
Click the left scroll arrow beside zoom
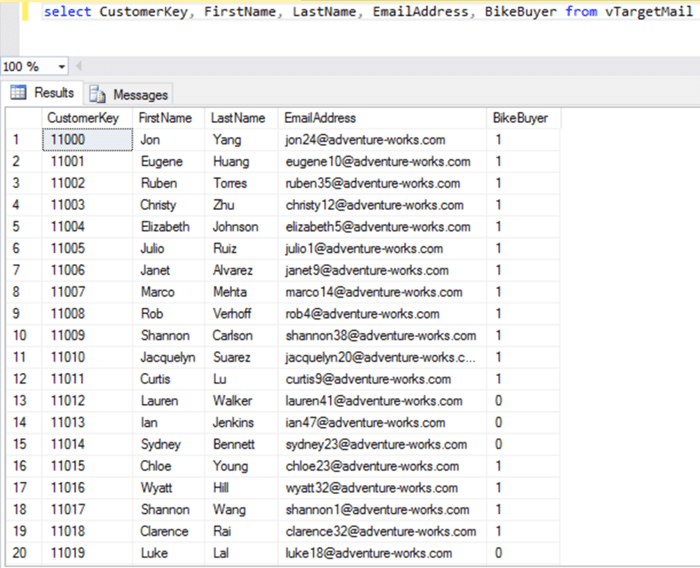tap(79, 67)
